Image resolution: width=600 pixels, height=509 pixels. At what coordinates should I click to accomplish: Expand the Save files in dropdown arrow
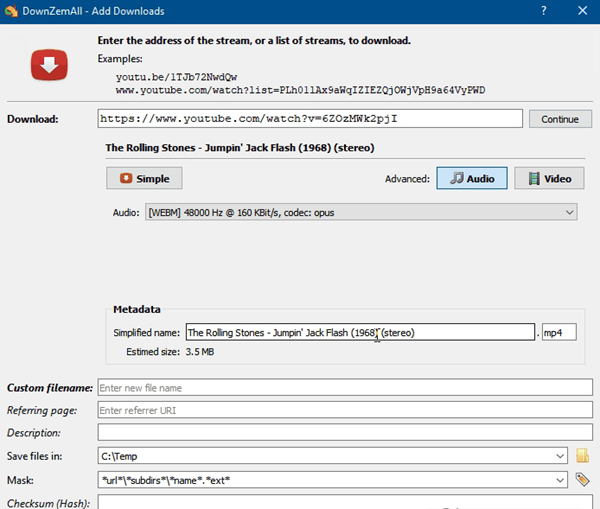562,456
